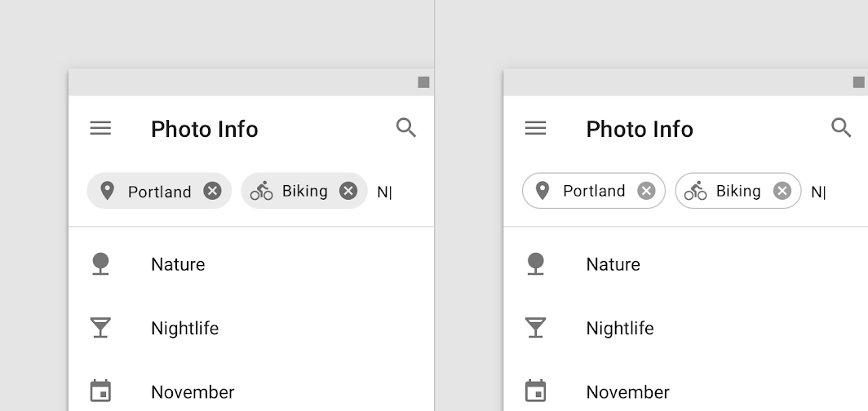The height and width of the screenshot is (411, 868).
Task: Click the search icon in right panel
Action: click(x=841, y=128)
